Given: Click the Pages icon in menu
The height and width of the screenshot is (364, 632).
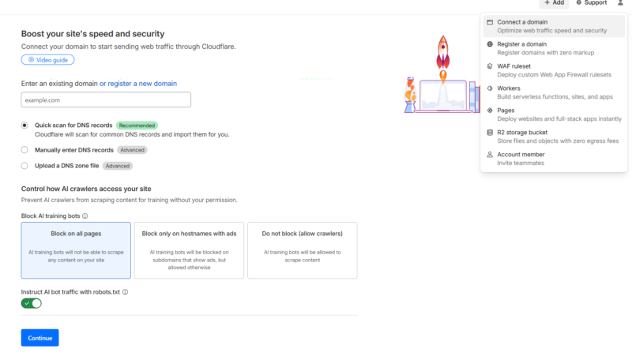Looking at the screenshot, I should [x=490, y=111].
